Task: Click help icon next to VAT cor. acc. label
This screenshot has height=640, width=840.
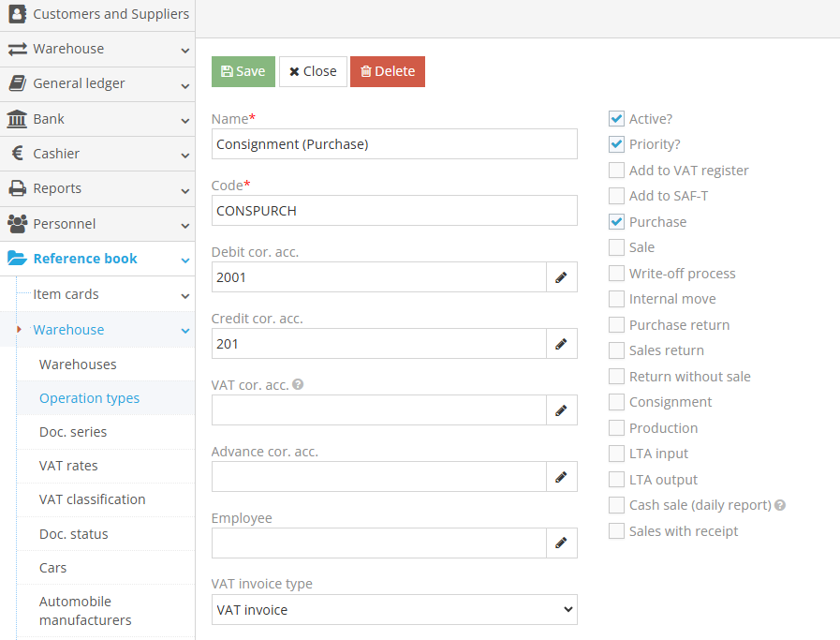Action: tap(298, 384)
